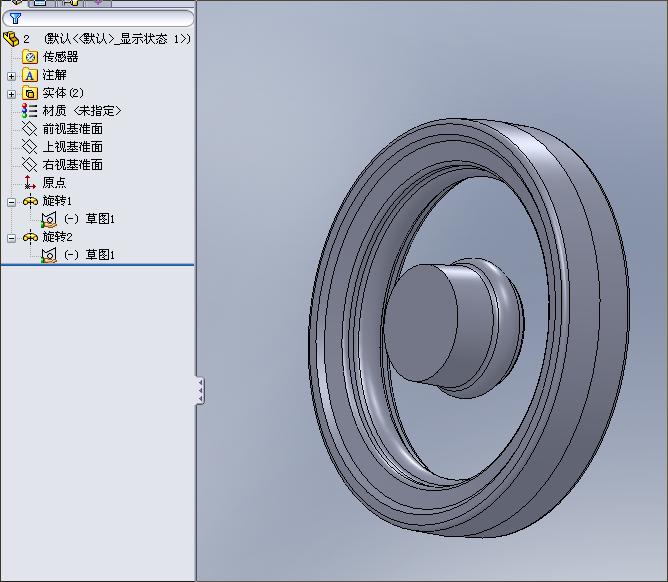
Task: Click the 传感器 sensor folder icon
Action: coord(30,57)
